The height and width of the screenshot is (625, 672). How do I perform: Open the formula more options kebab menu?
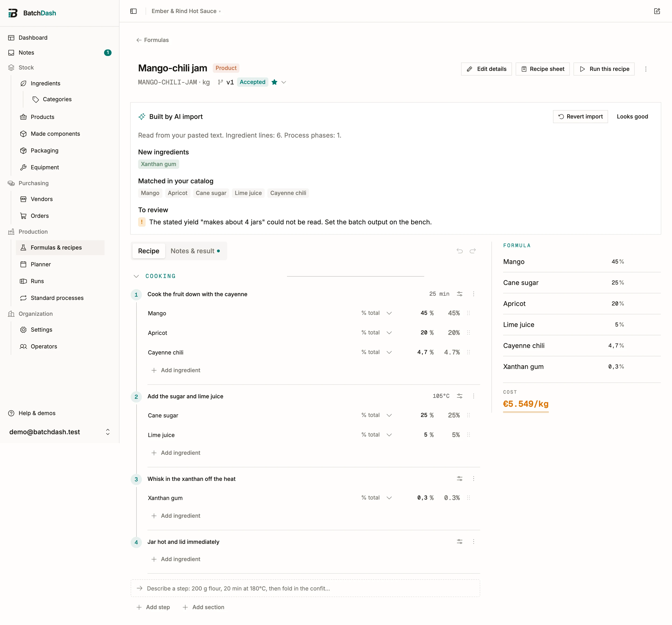646,69
